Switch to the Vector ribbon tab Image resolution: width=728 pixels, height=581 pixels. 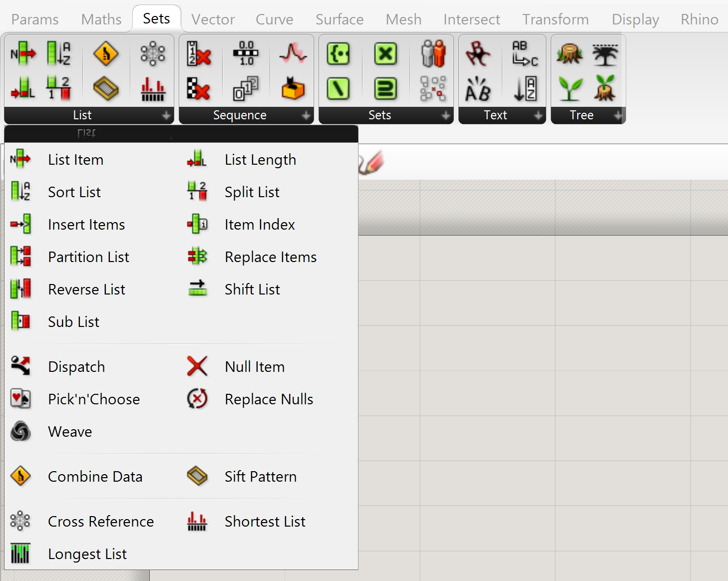tap(213, 19)
